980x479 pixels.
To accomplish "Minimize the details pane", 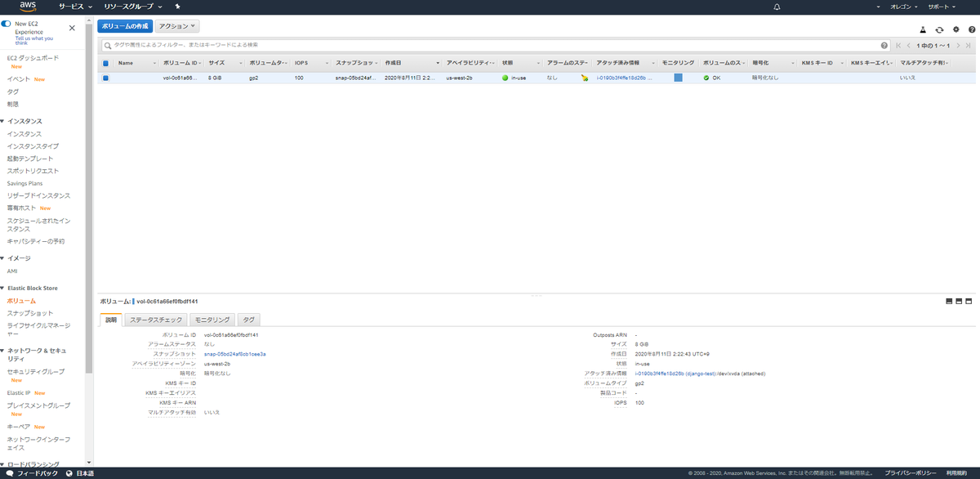I will [949, 301].
